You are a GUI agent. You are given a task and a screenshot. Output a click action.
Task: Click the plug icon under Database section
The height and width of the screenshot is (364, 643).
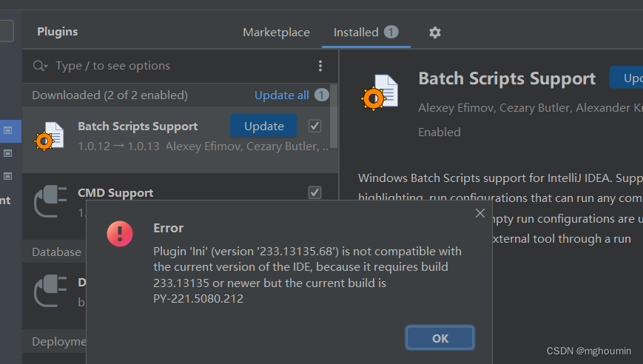click(x=51, y=291)
